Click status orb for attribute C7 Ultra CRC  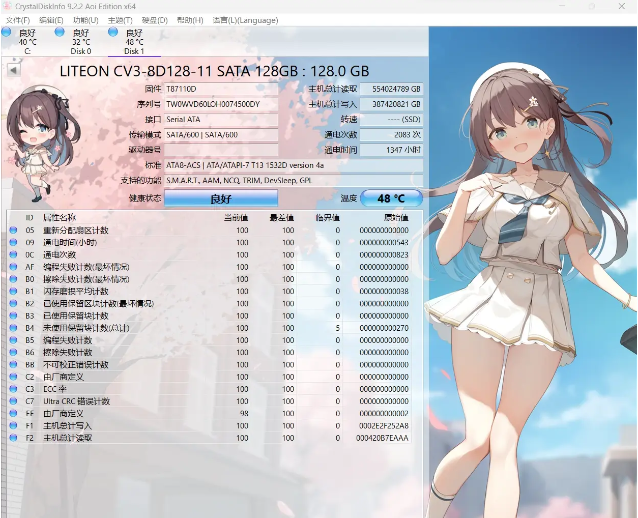pos(14,400)
